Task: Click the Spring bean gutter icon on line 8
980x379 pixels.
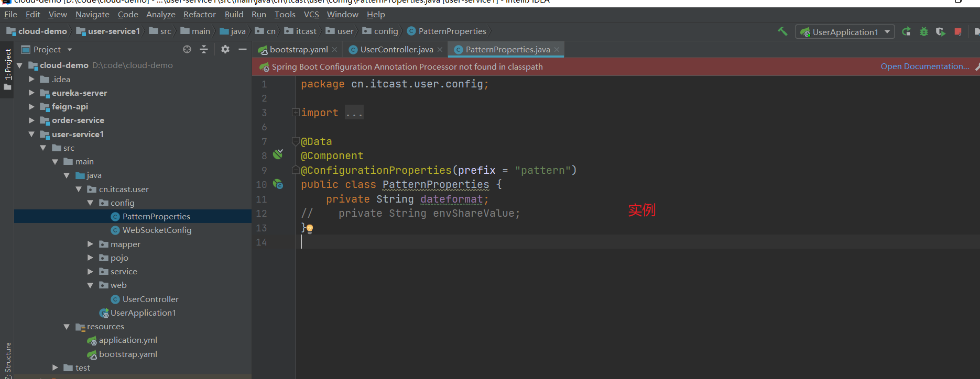Action: click(x=278, y=154)
